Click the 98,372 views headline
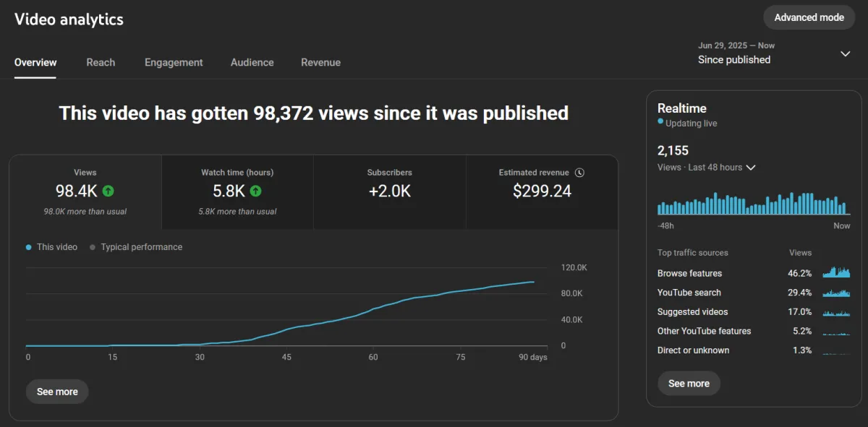The width and height of the screenshot is (868, 427). (313, 113)
